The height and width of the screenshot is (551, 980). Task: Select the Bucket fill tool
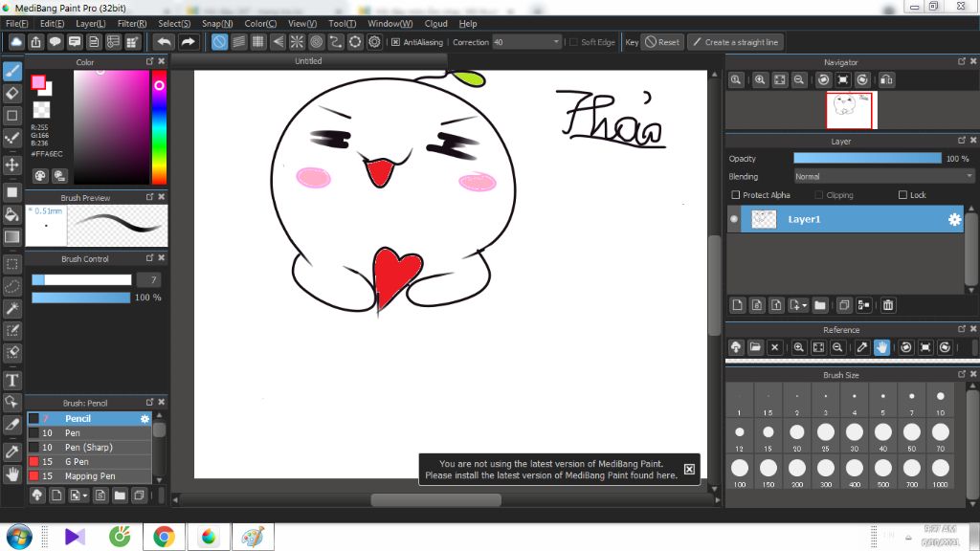click(x=12, y=215)
